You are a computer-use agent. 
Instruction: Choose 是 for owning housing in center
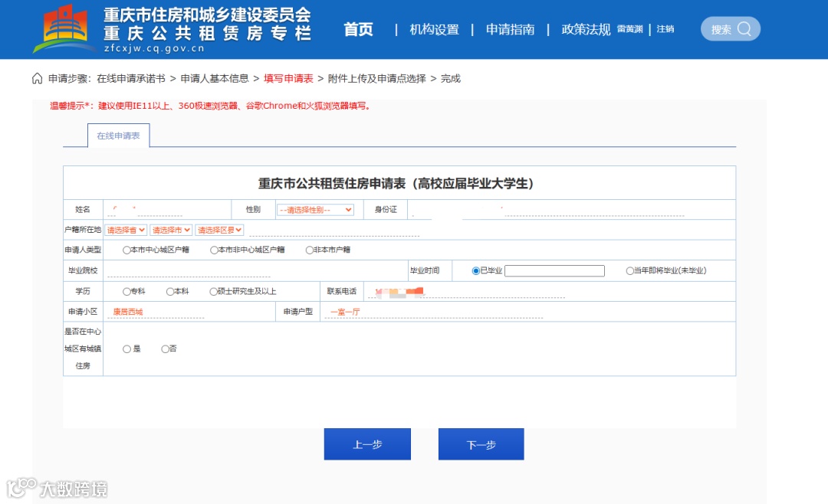coord(127,349)
